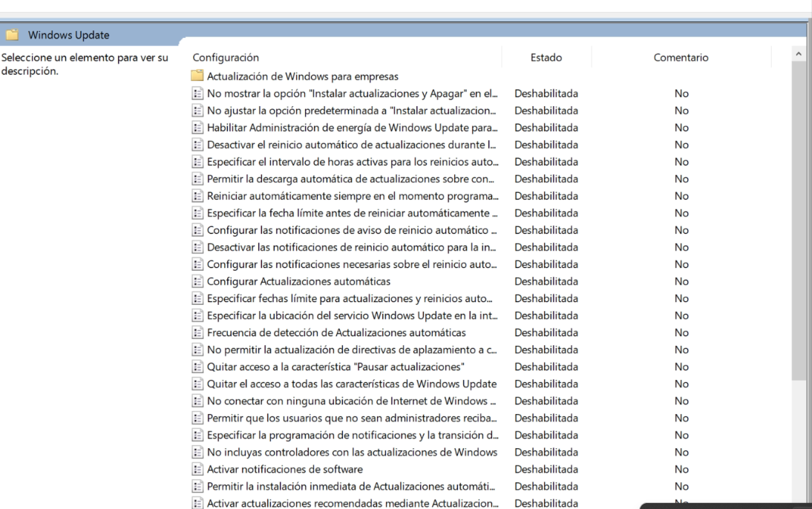
Task: Sort list by the Configuración column header
Action: pos(226,57)
